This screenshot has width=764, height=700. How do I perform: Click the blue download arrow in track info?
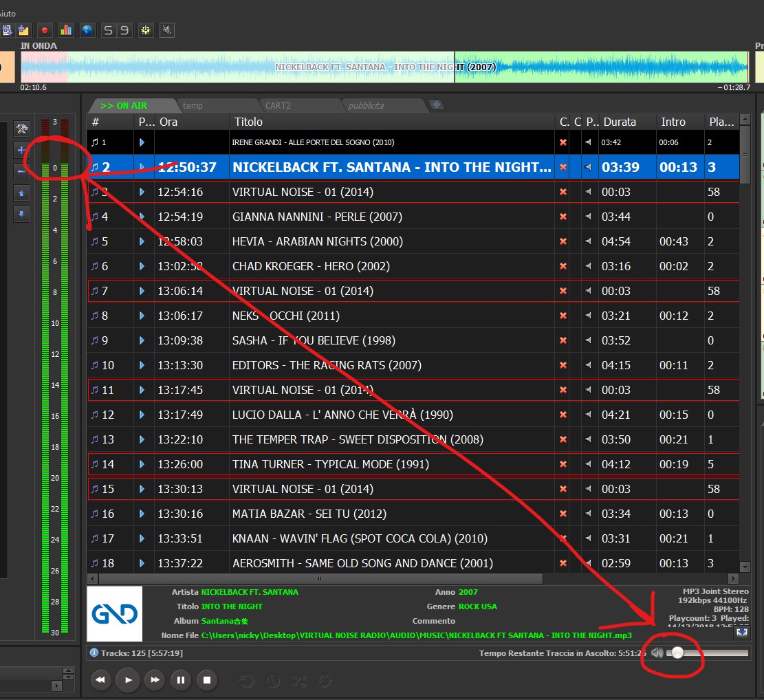(x=741, y=632)
